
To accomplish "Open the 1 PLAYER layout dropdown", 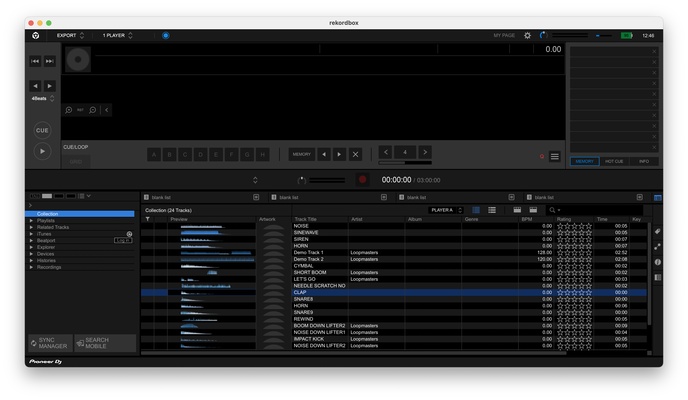I will tap(117, 36).
